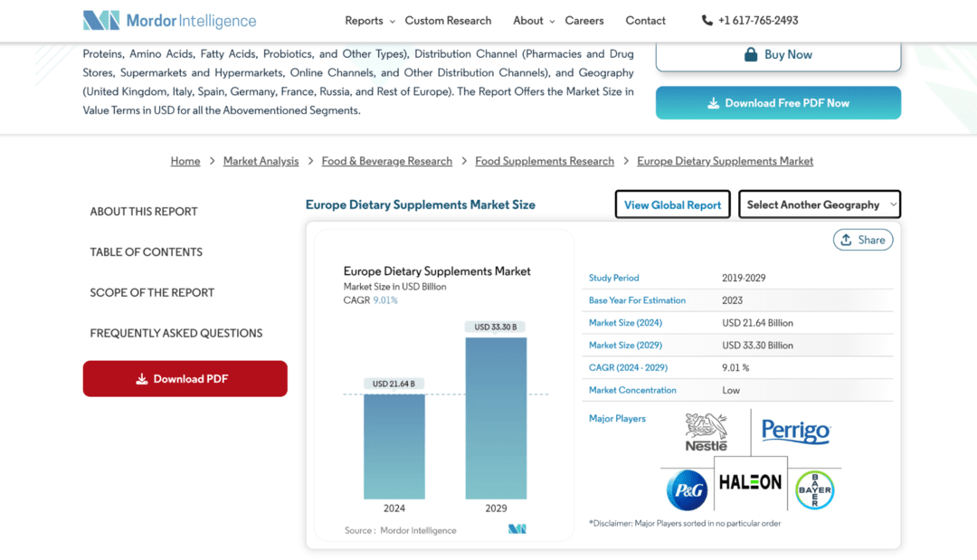
Task: Open Europe Dietary Supplements Market breadcrumb
Action: point(725,161)
